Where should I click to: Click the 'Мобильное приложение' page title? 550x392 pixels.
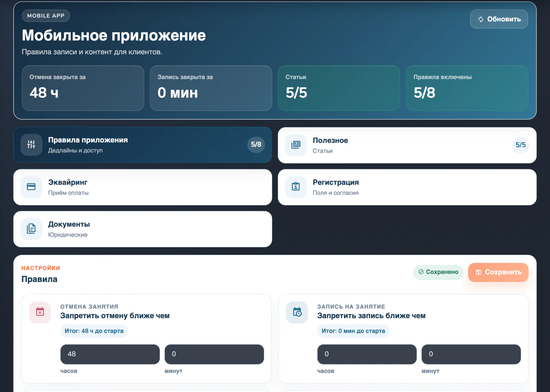click(x=114, y=35)
